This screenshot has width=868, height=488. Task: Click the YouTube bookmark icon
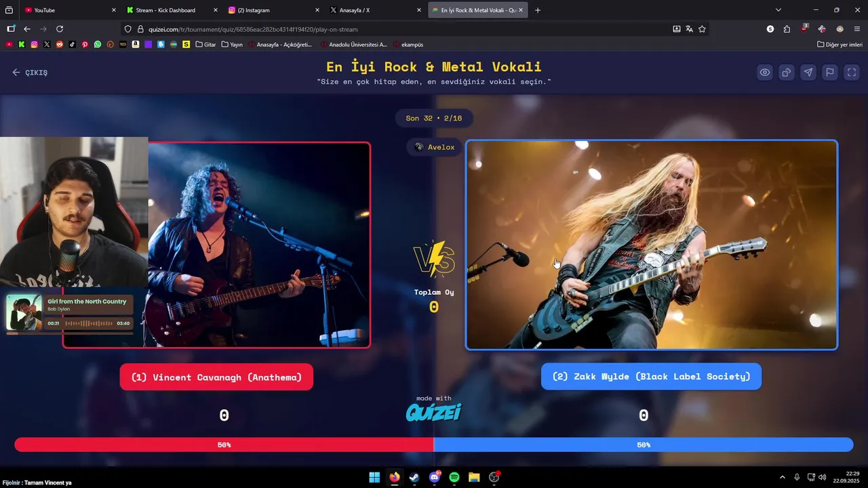tap(9, 44)
